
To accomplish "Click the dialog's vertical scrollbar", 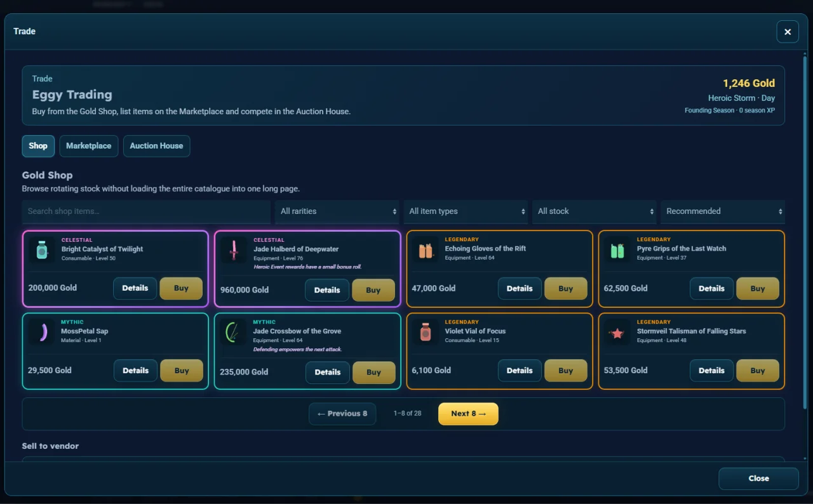I will [805, 232].
